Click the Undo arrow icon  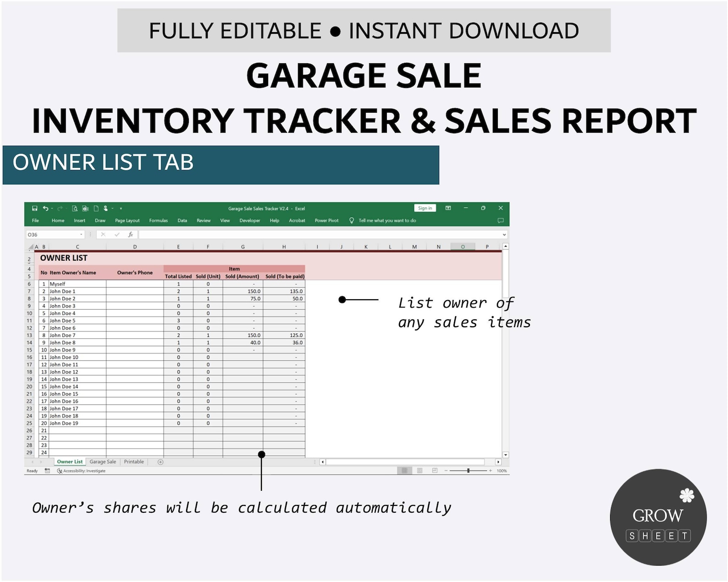45,209
